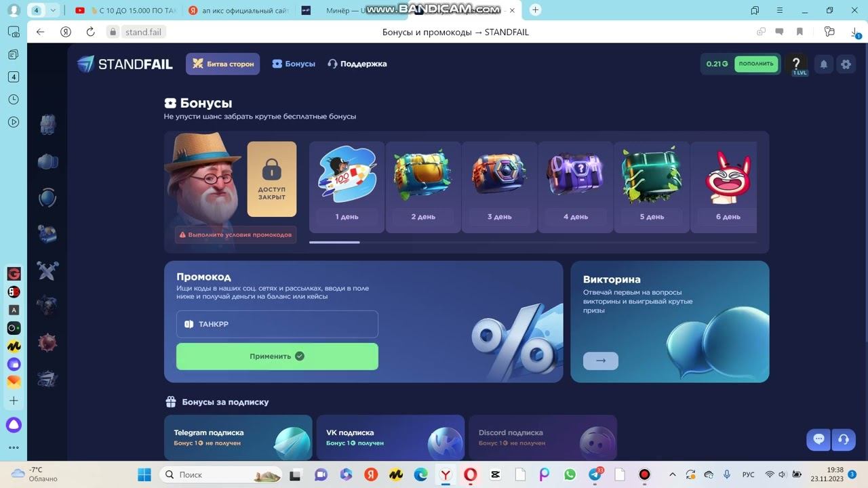Open Microsoft Edge from the taskbar
868x488 pixels.
pyautogui.click(x=420, y=474)
